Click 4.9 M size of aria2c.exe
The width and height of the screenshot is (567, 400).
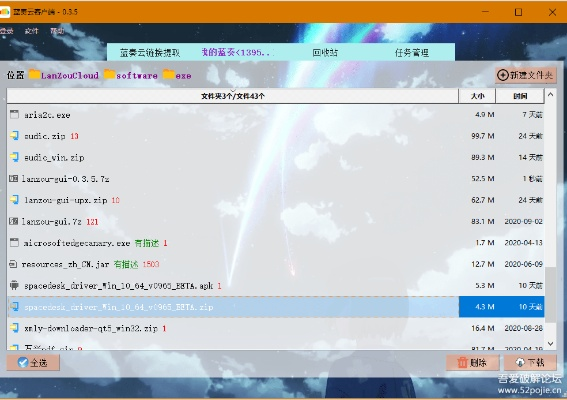coord(485,115)
